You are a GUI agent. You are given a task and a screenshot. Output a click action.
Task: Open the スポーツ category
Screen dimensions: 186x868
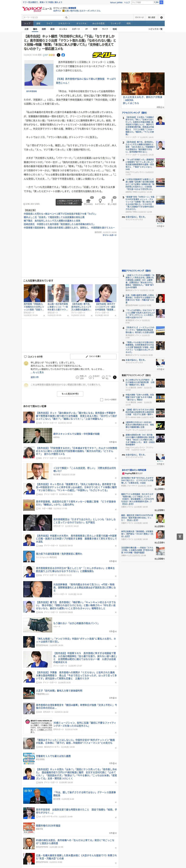76,29
